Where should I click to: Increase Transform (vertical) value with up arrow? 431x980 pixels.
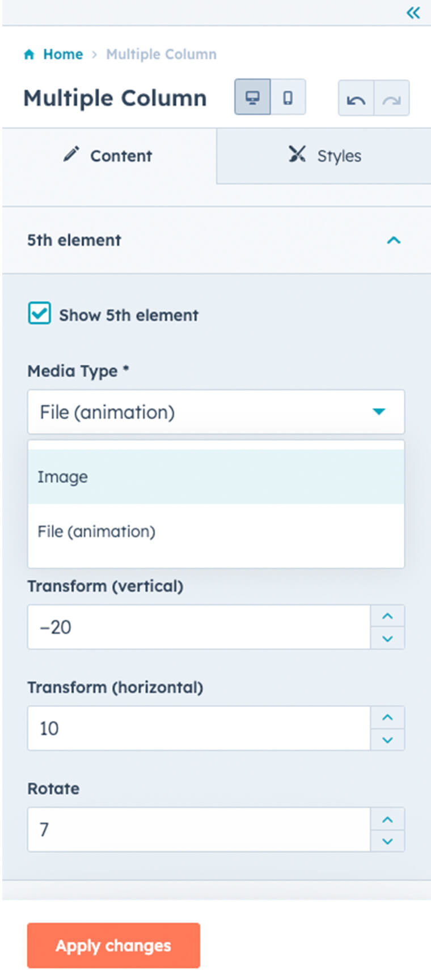pos(387,616)
